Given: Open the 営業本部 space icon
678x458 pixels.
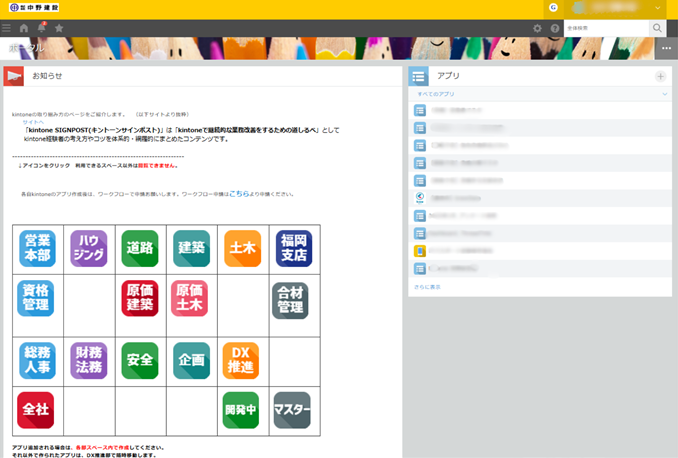Looking at the screenshot, I should click(x=37, y=249).
